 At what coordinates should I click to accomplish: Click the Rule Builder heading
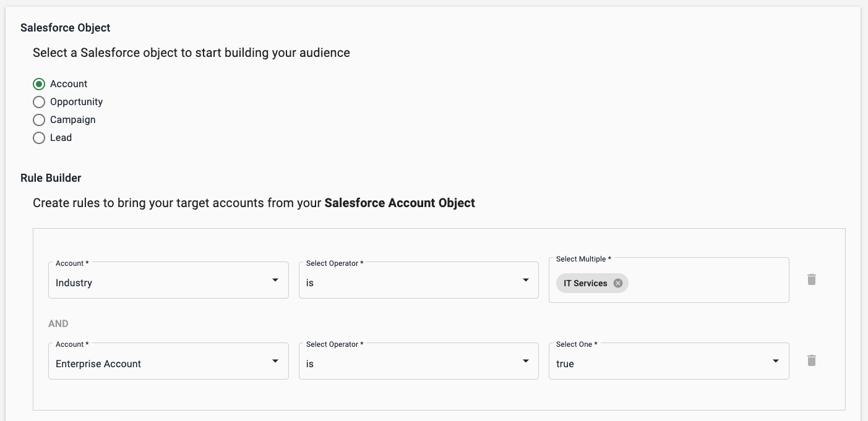pyautogui.click(x=51, y=178)
